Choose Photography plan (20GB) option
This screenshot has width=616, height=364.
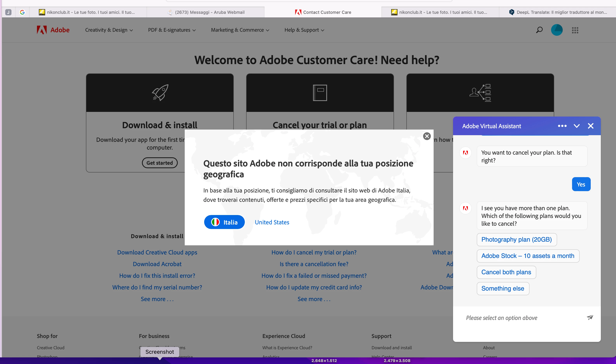[516, 239]
